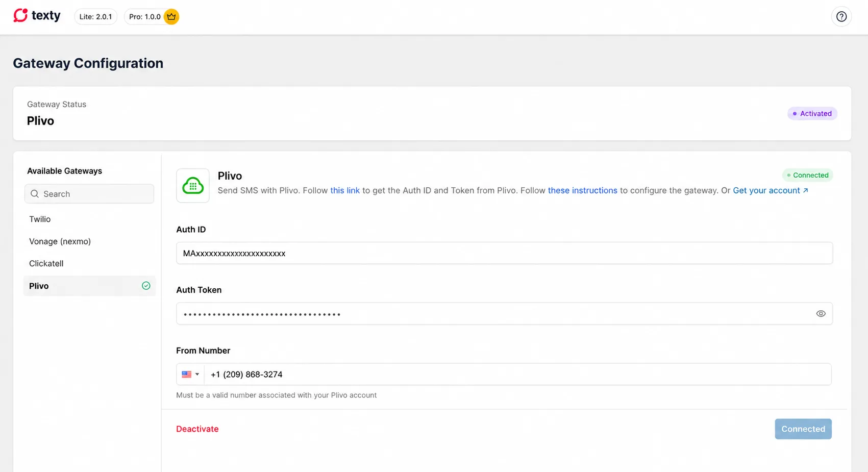Click the Pro: 1.0.0 version badge

152,17
